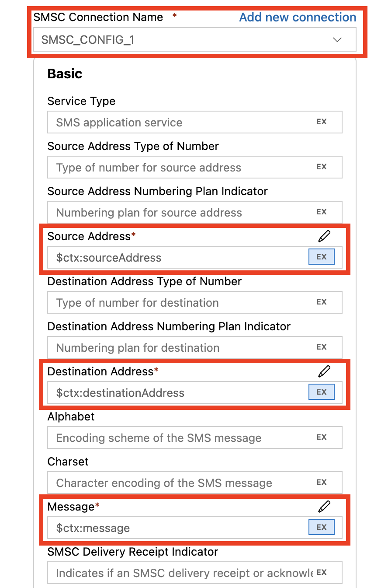
Task: Click the Destination Address field with $ctx:destinationAddress
Action: click(x=195, y=392)
